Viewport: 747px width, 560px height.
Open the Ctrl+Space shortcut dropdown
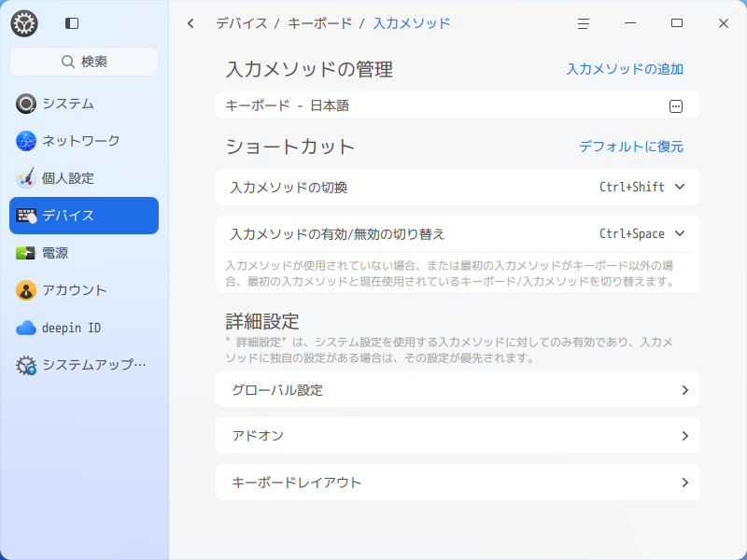tap(680, 234)
